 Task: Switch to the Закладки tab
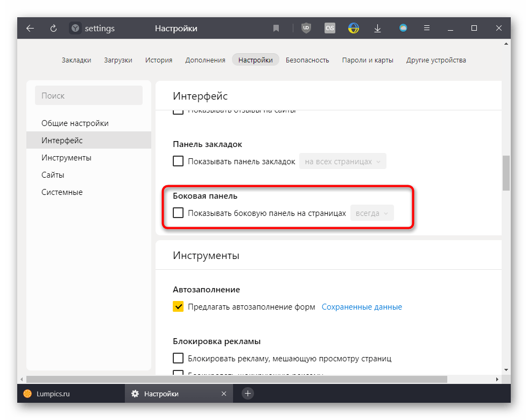point(76,60)
